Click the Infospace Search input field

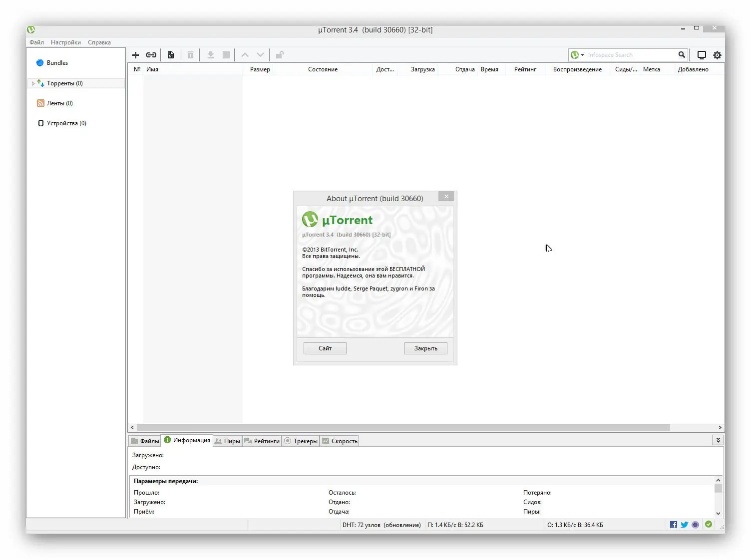tap(631, 55)
